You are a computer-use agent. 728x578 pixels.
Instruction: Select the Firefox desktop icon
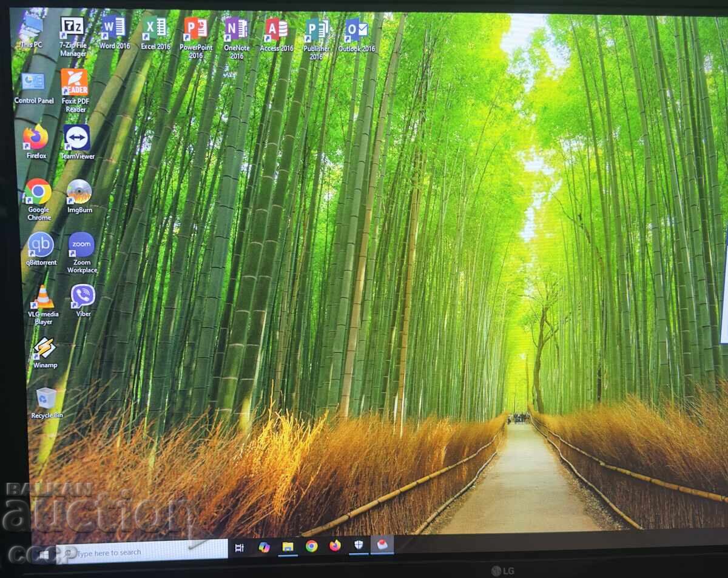pyautogui.click(x=36, y=142)
